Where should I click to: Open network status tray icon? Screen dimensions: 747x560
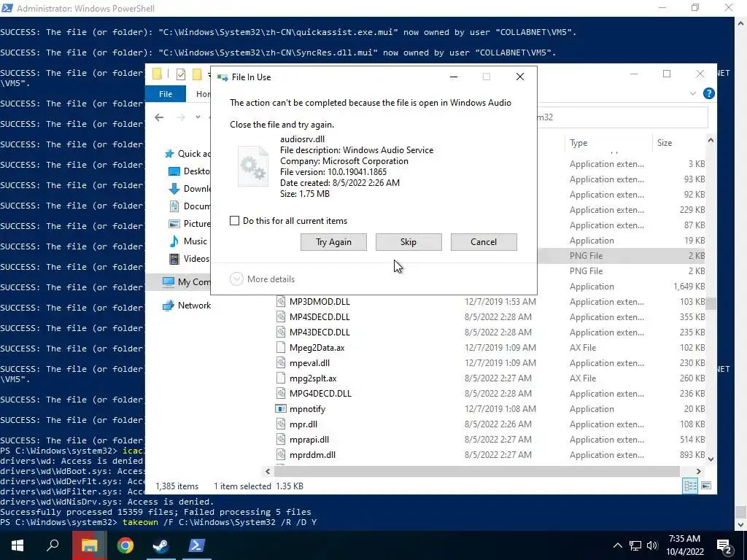click(x=635, y=545)
